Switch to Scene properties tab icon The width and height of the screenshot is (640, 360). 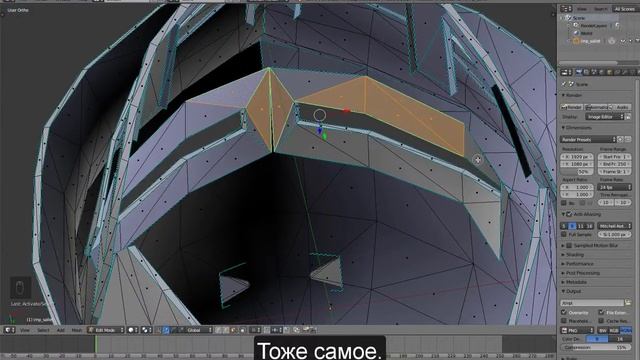coord(594,72)
